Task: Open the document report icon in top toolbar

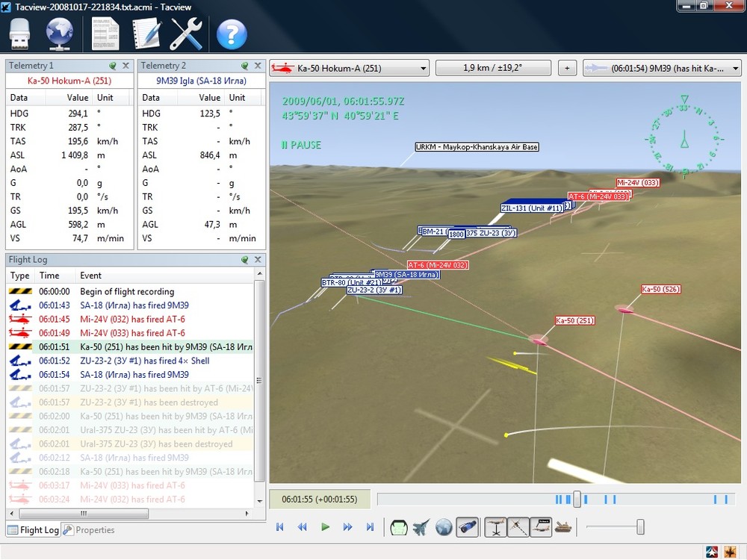Action: coord(105,34)
